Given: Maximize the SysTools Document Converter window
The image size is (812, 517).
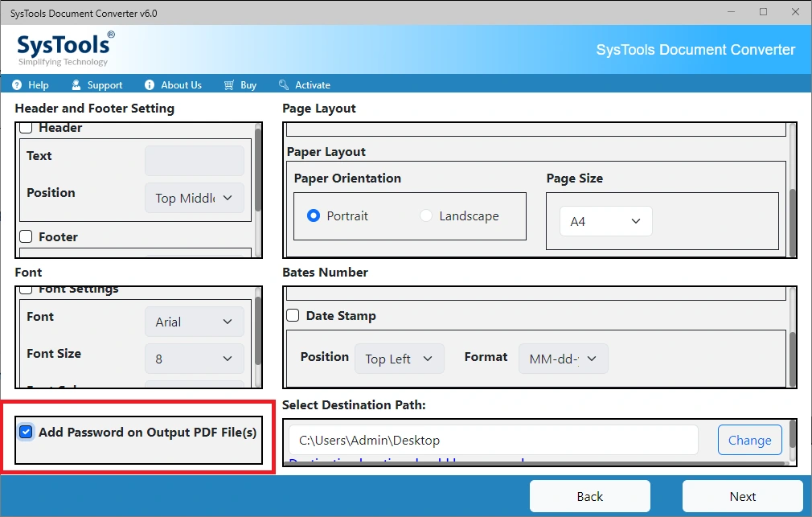Looking at the screenshot, I should pos(763,12).
